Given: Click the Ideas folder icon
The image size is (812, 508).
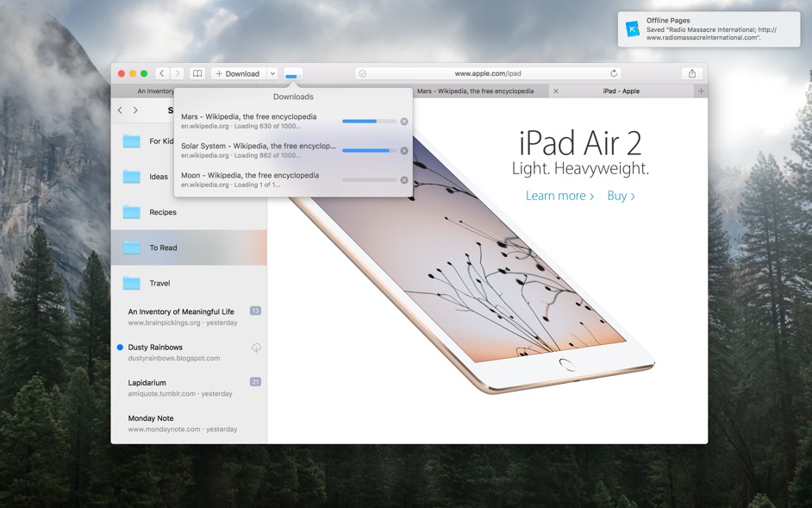Looking at the screenshot, I should [132, 177].
